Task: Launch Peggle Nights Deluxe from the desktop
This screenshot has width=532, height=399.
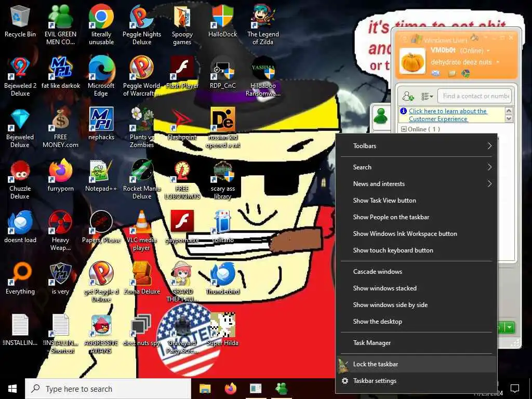Action: (142, 25)
